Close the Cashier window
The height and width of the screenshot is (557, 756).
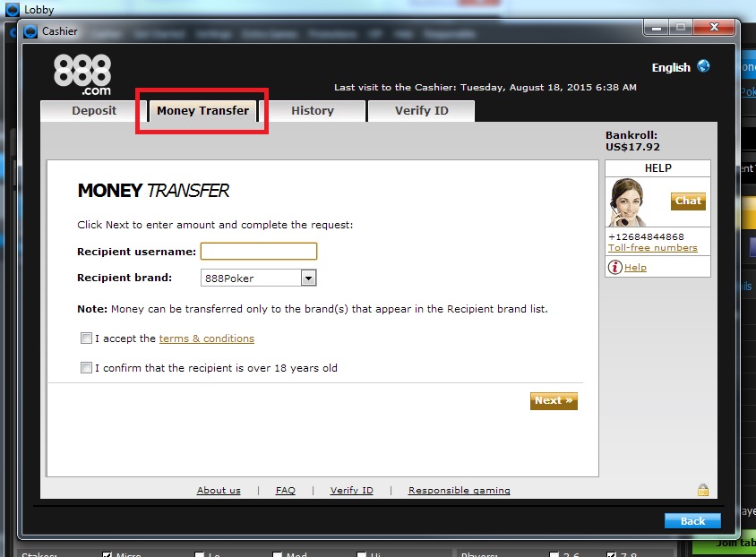click(x=714, y=28)
